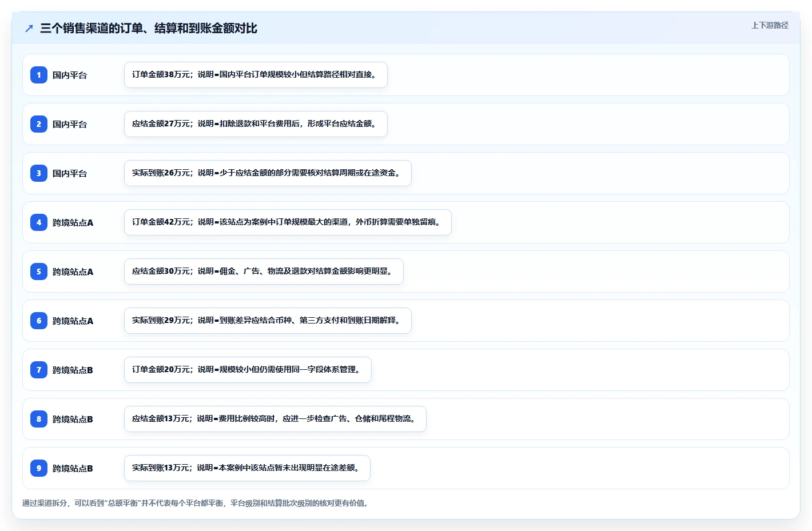812x531 pixels.
Task: Click the 国内平台 label in row 2
Action: 70,124
